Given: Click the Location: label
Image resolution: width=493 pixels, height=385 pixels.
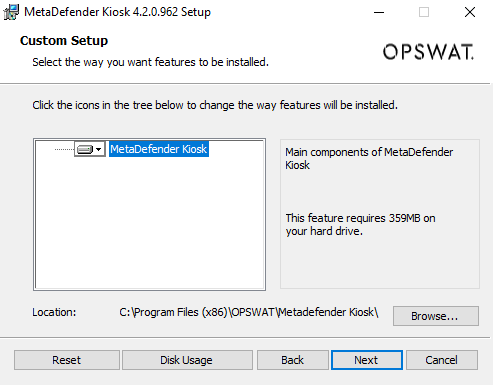Looking at the screenshot, I should tap(54, 312).
